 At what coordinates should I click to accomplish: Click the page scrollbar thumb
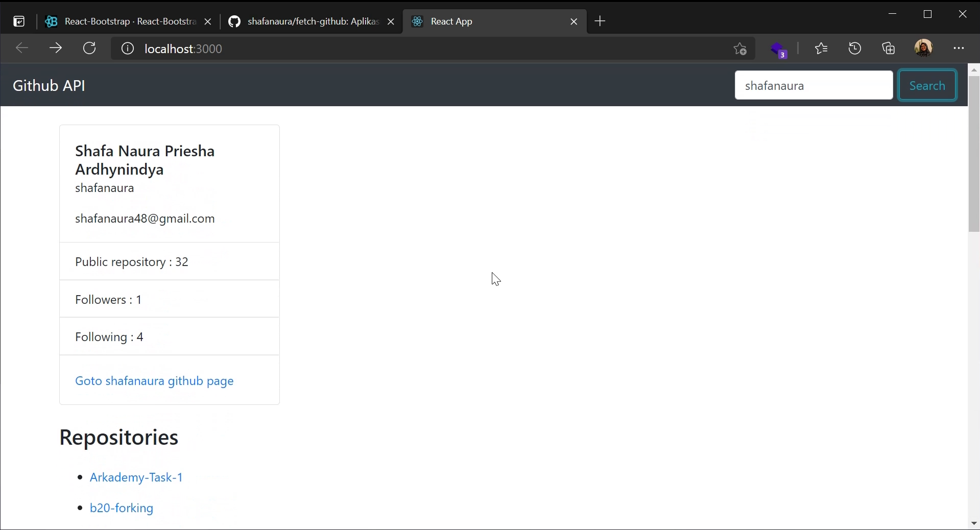[974, 153]
